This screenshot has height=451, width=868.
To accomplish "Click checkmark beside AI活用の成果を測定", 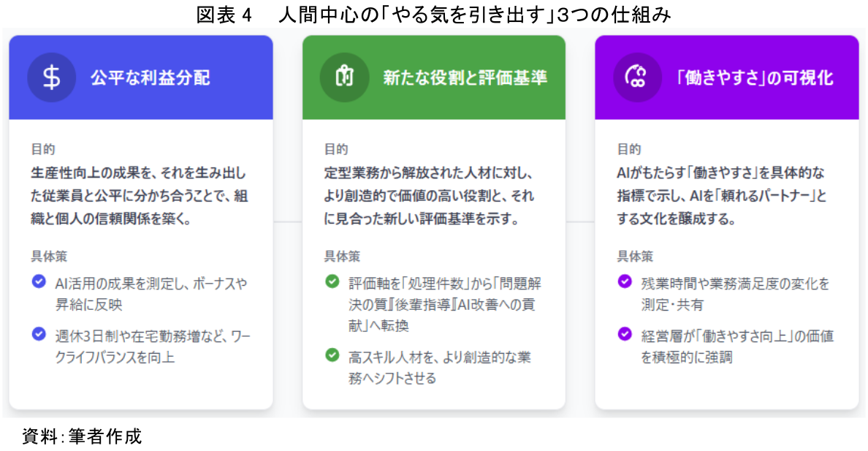I will coord(39,281).
